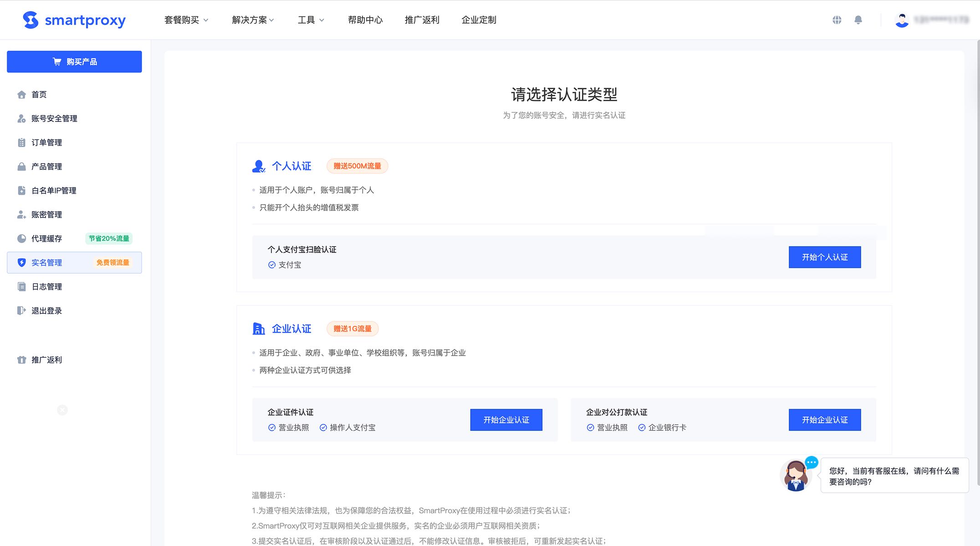980x546 pixels.
Task: Select 企业定制 in the top navigation
Action: pos(479,20)
